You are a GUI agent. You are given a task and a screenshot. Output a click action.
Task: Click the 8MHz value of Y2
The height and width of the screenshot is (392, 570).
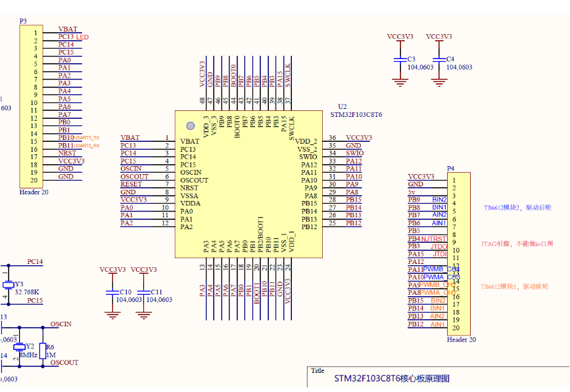28,355
